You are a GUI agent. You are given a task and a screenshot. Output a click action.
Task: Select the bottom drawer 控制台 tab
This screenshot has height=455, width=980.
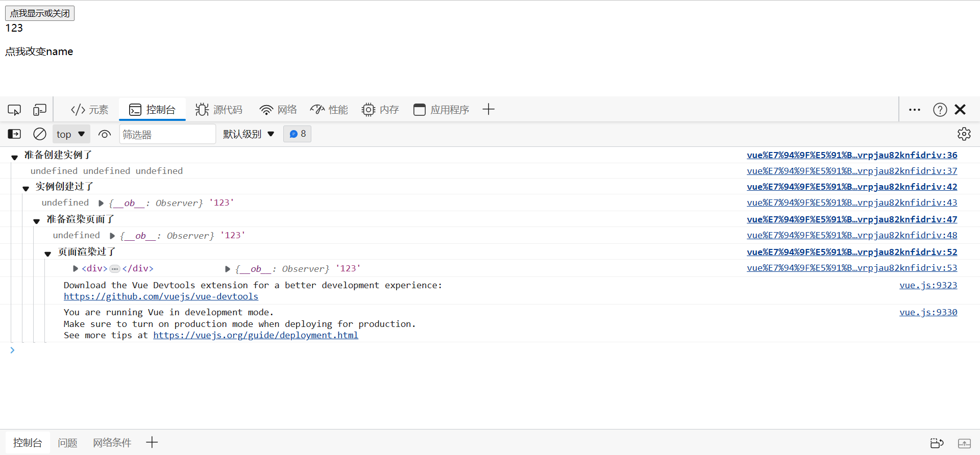click(28, 442)
